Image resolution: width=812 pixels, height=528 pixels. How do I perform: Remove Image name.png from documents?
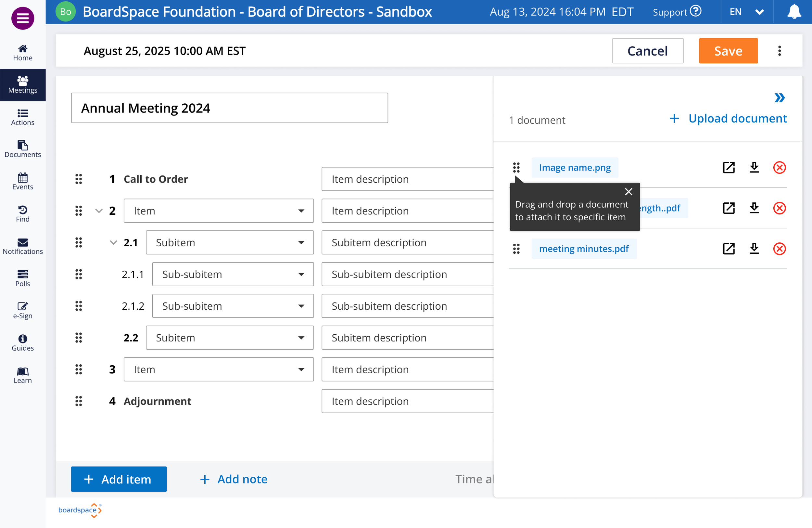pyautogui.click(x=779, y=168)
